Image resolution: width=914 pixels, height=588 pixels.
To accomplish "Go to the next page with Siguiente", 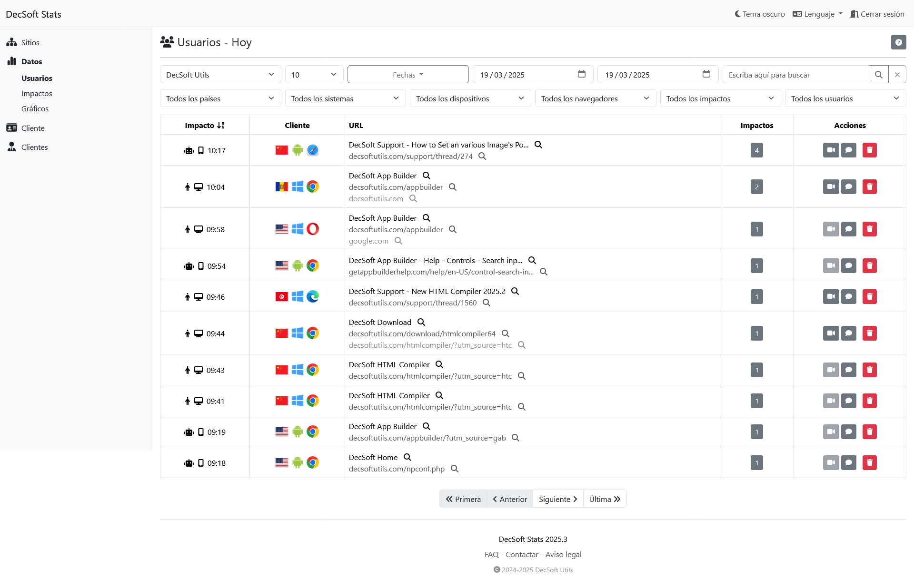I will 557,499.
